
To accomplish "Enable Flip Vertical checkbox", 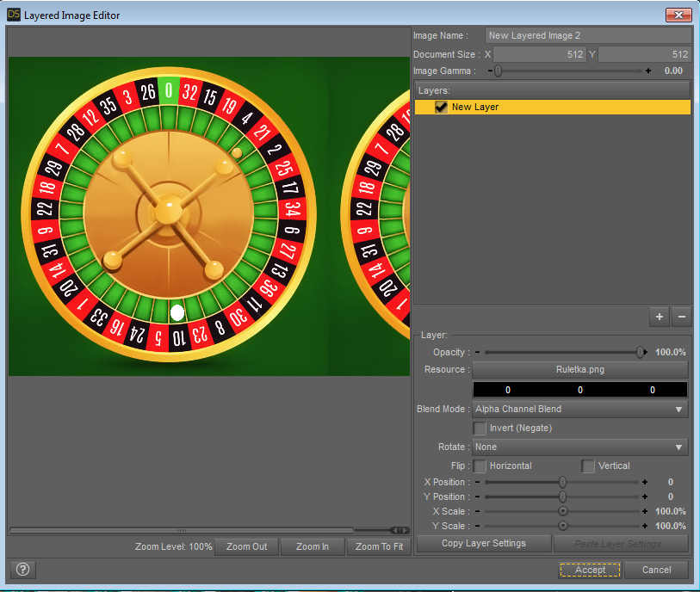I will pyautogui.click(x=589, y=466).
